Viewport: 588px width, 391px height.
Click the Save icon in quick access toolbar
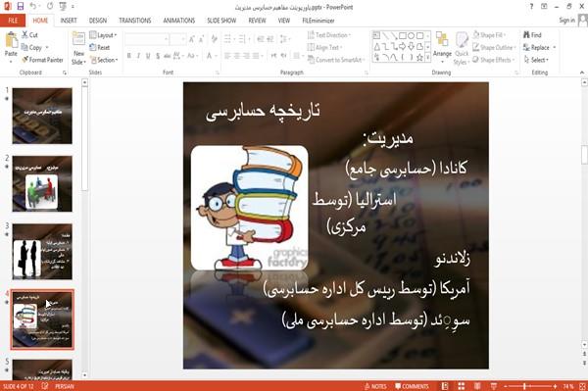pyautogui.click(x=21, y=7)
